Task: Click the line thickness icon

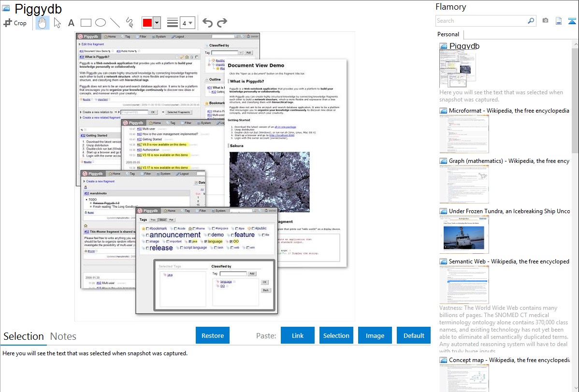Action: point(173,23)
